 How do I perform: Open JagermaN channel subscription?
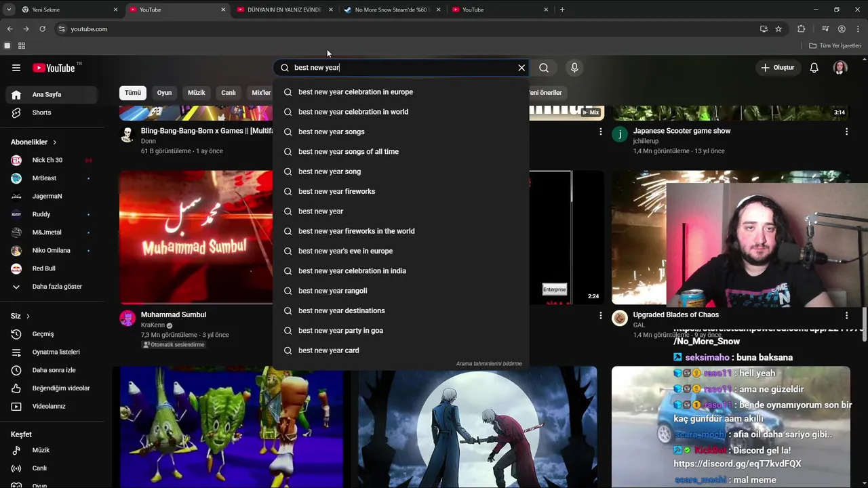pyautogui.click(x=53, y=196)
